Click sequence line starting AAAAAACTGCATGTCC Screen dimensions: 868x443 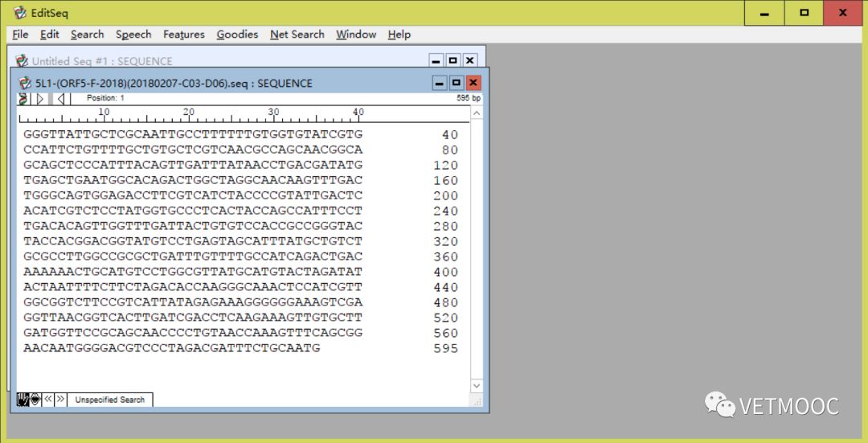tap(193, 272)
